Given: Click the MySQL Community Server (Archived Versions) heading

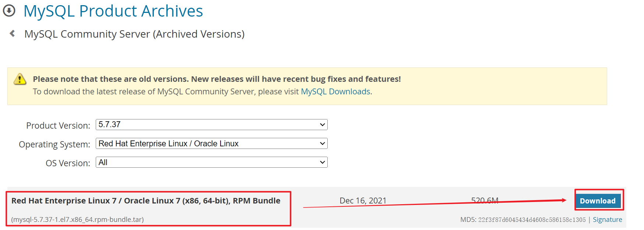Looking at the screenshot, I should (x=134, y=34).
